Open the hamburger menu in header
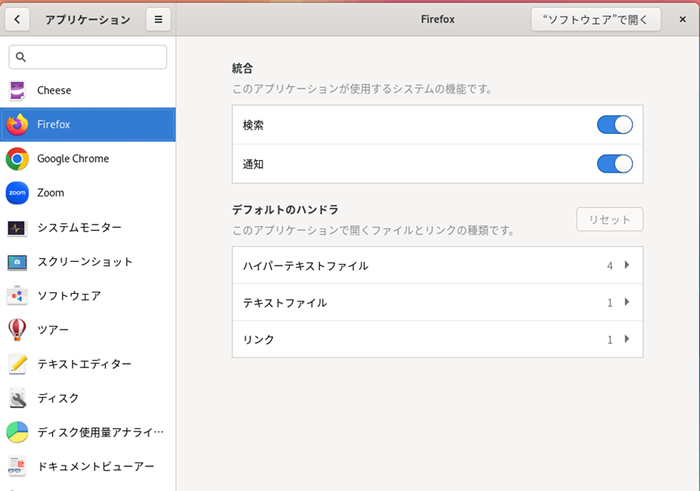This screenshot has height=491, width=700. click(x=157, y=19)
